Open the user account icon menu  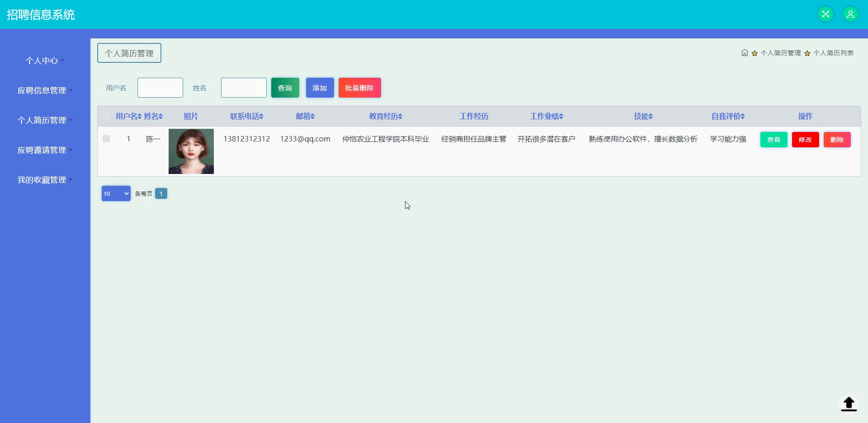coord(850,14)
